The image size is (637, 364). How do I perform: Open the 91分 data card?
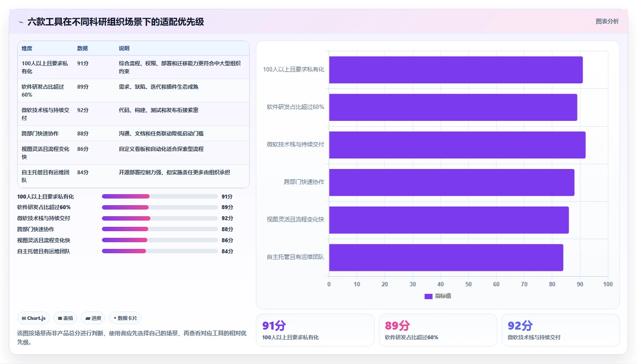coord(315,330)
